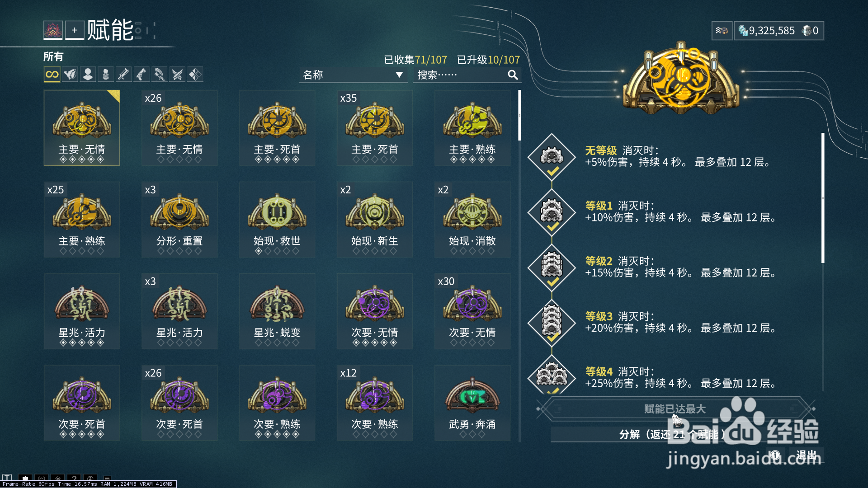Expand loadout with the plus button

pyautogui.click(x=75, y=30)
